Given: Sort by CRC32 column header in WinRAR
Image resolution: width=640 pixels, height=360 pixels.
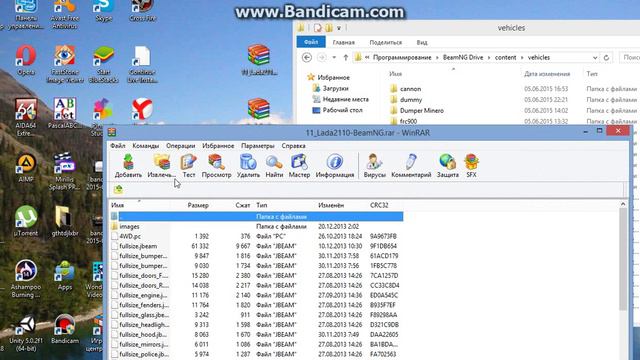Looking at the screenshot, I should click(379, 205).
